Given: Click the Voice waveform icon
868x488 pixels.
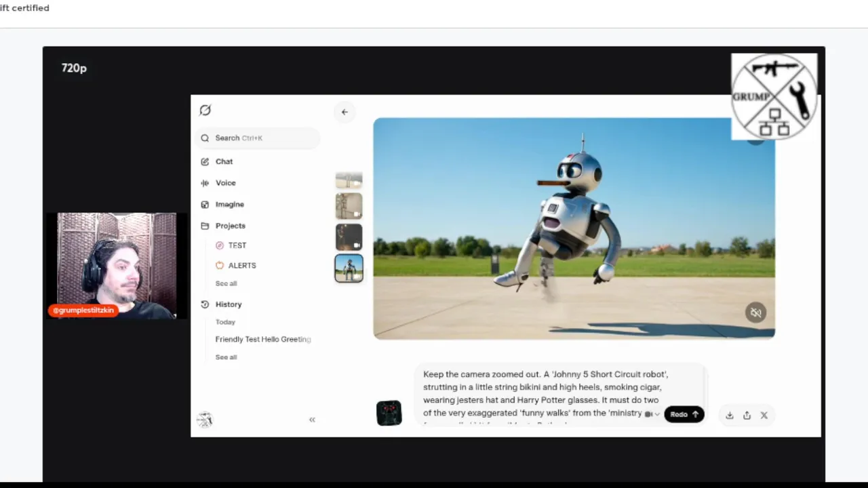Looking at the screenshot, I should [205, 183].
